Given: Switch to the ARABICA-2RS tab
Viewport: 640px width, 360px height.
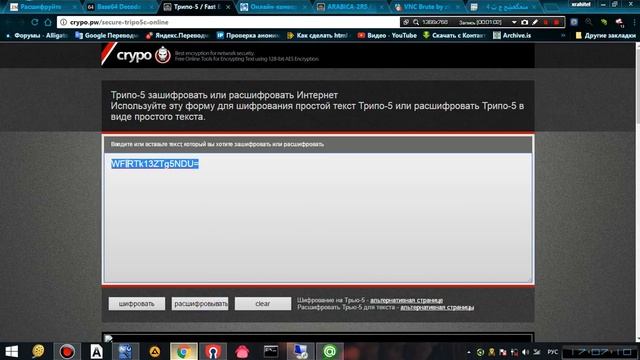Looking at the screenshot, I should click(349, 7).
